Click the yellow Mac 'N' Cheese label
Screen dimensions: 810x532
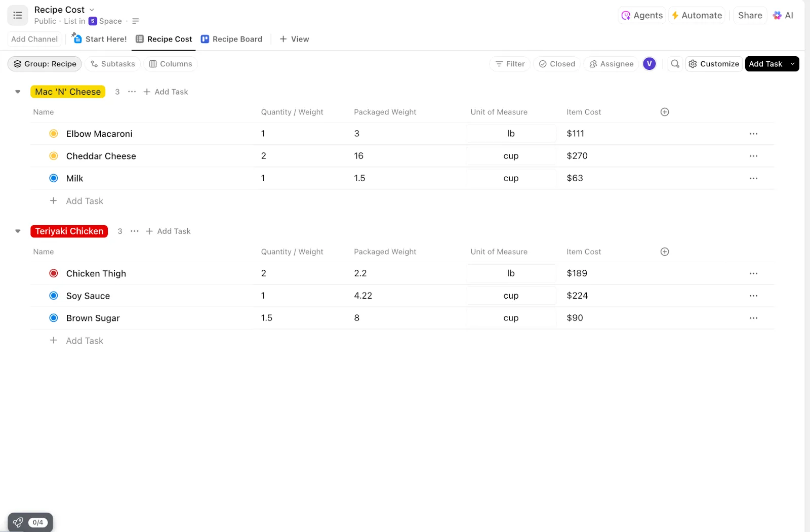(68, 92)
